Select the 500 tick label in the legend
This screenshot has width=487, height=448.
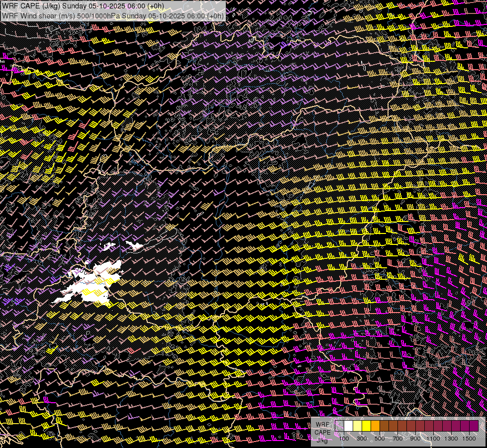tap(380, 439)
